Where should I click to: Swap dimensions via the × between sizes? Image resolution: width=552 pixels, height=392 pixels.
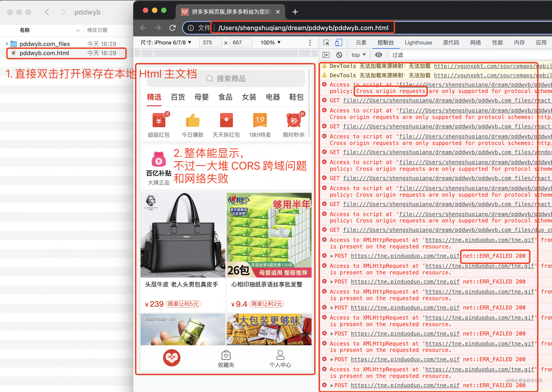coord(226,43)
